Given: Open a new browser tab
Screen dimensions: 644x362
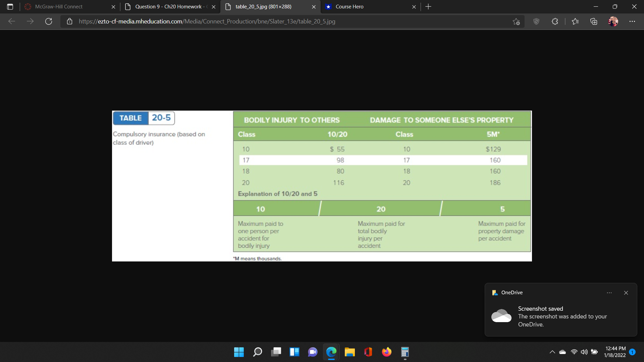Looking at the screenshot, I should pos(428,7).
